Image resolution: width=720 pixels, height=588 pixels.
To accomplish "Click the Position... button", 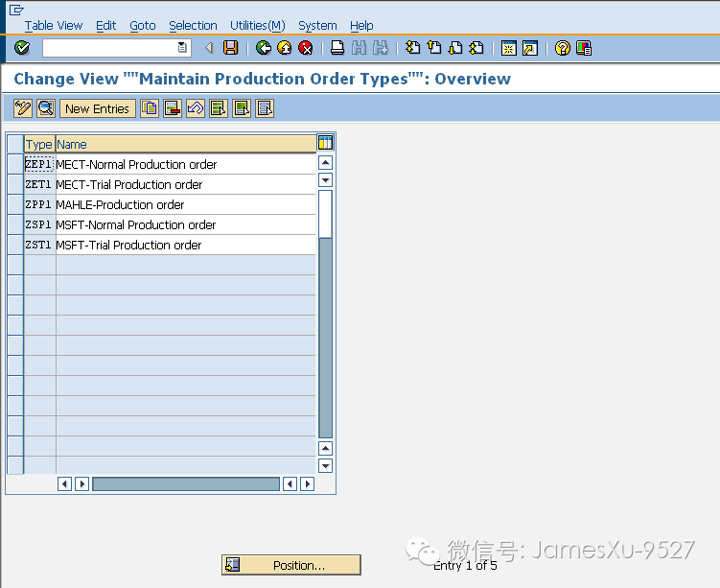I will [291, 565].
